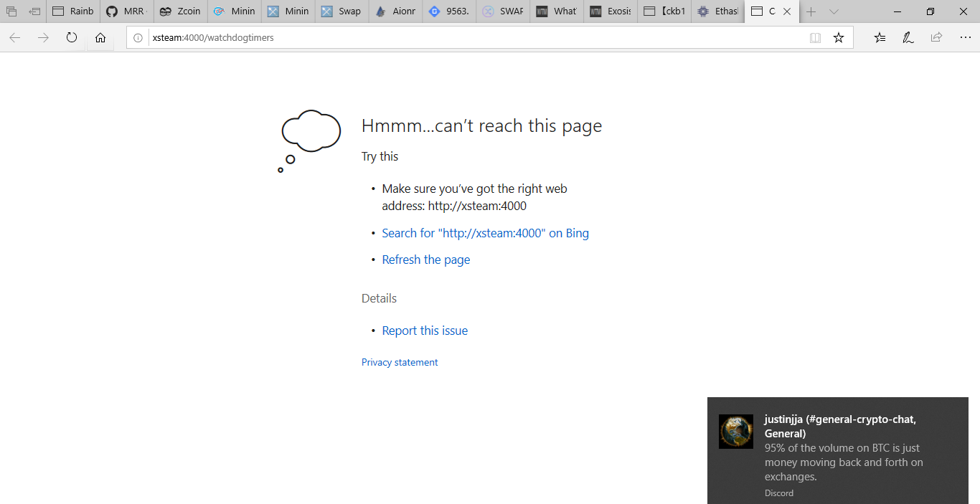
Task: Open Web Notes with the pen icon
Action: click(x=908, y=37)
